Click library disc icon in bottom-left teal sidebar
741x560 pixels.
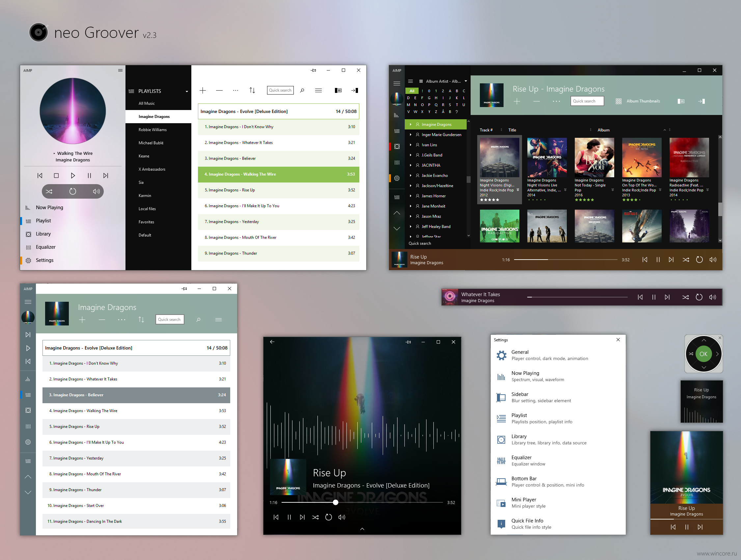(28, 410)
